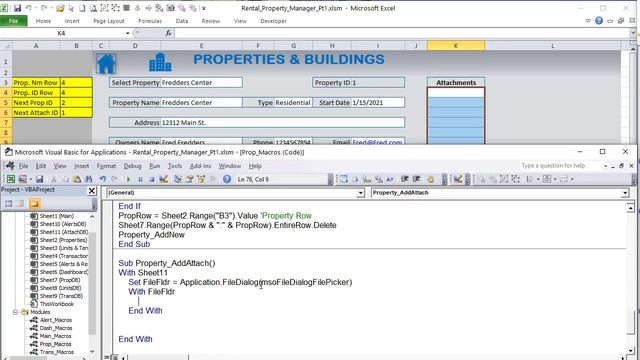Click the fx insert function button
Screen dimensions: 640x360
click(x=168, y=33)
